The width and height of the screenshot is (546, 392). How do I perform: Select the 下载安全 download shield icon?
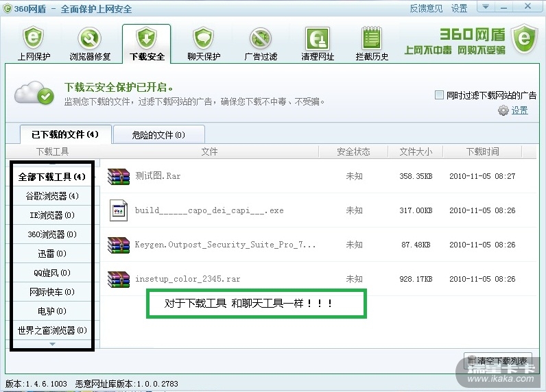coord(147,38)
